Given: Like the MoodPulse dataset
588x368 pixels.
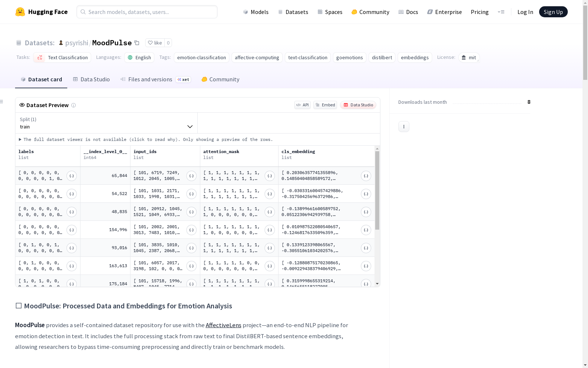Looking at the screenshot, I should (155, 43).
